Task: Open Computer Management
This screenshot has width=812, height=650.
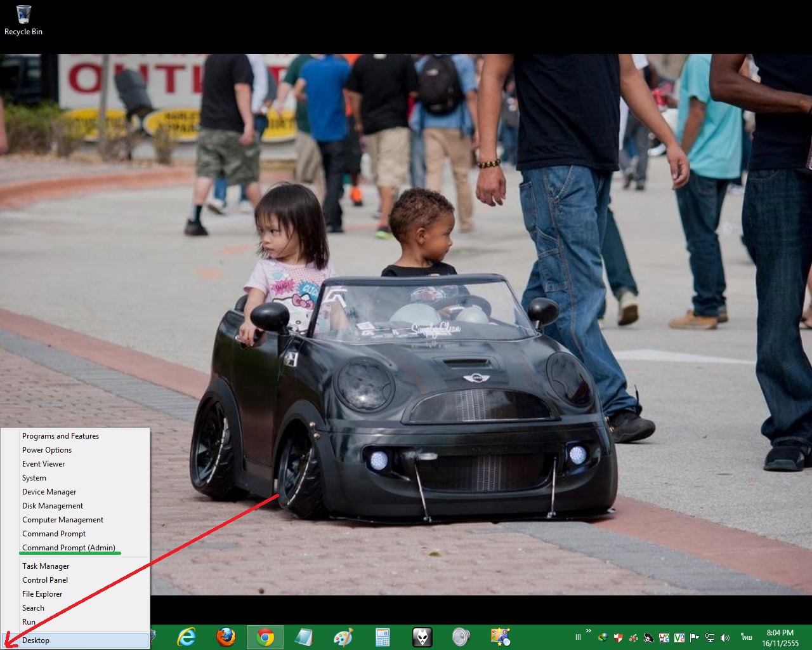Action: tap(75, 520)
